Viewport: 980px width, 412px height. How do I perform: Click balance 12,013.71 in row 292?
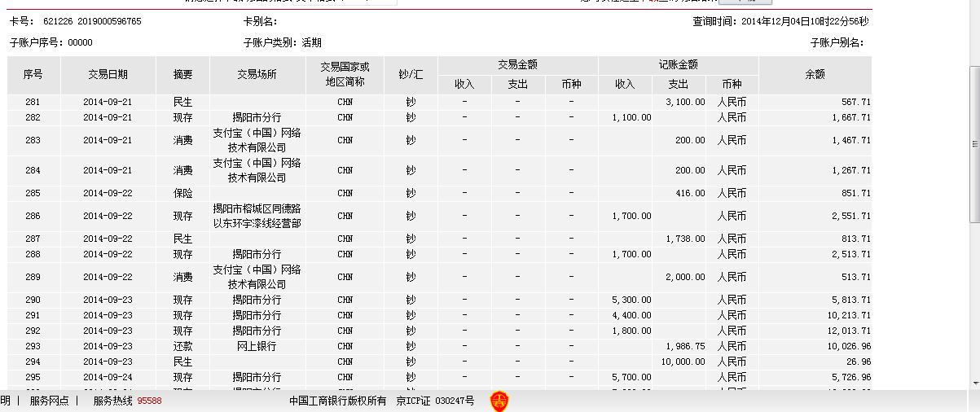click(849, 331)
